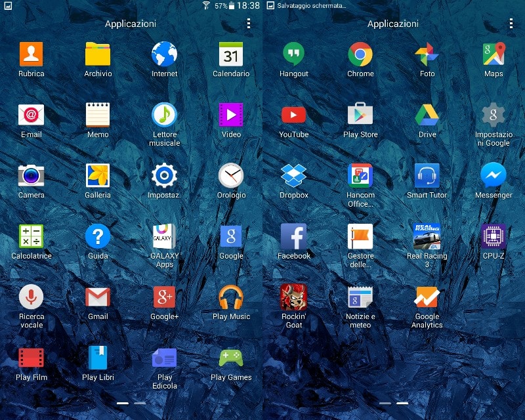525x420 pixels.
Task: Launch the Google search app
Action: coord(231,236)
